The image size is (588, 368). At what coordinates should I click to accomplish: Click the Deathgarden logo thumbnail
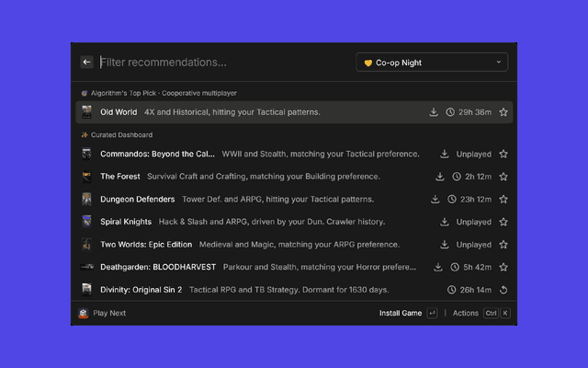[x=86, y=267]
